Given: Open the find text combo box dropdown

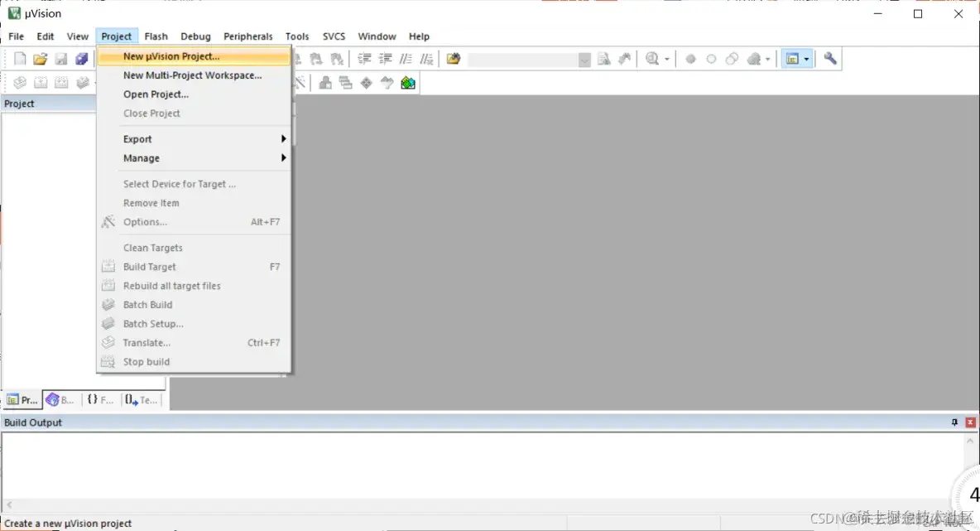Looking at the screenshot, I should (584, 60).
